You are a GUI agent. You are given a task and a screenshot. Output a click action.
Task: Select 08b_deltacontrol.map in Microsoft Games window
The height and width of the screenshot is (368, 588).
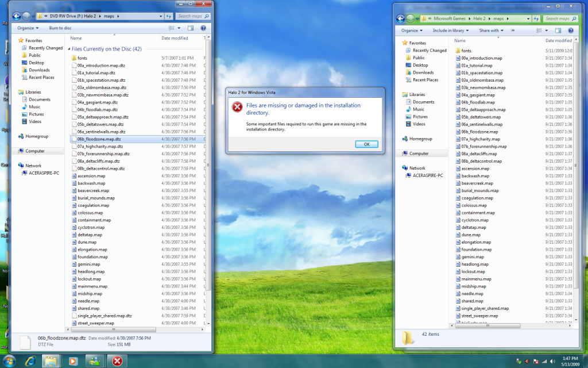(481, 161)
